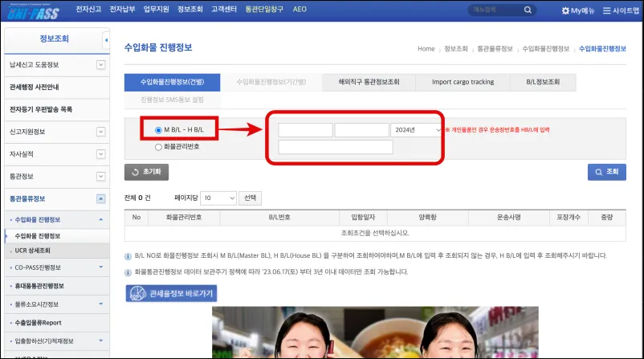Click the 선택 button

click(x=250, y=198)
